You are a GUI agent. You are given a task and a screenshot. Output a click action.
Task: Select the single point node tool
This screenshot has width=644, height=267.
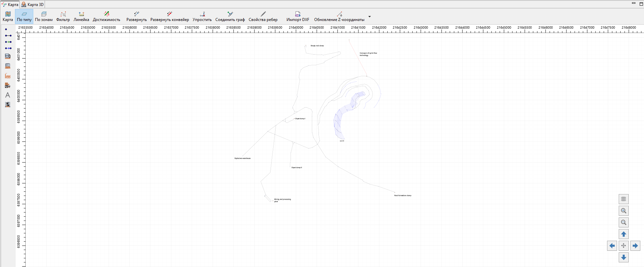click(x=6, y=29)
